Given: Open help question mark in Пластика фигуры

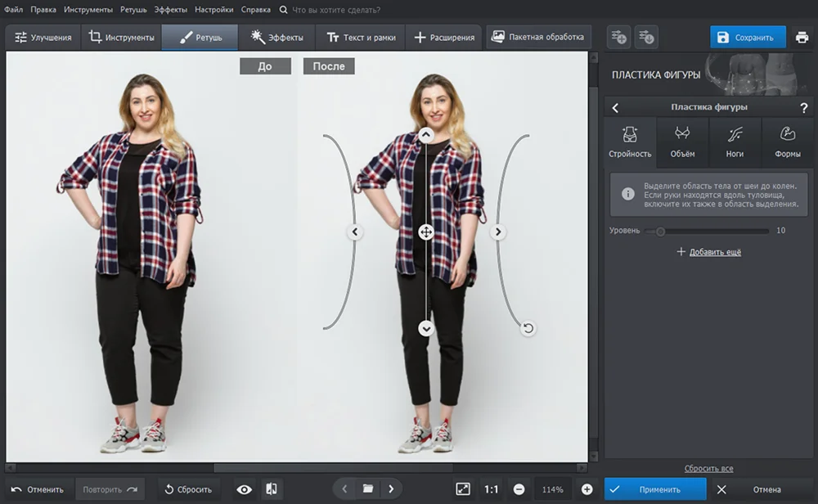Looking at the screenshot, I should tap(803, 107).
